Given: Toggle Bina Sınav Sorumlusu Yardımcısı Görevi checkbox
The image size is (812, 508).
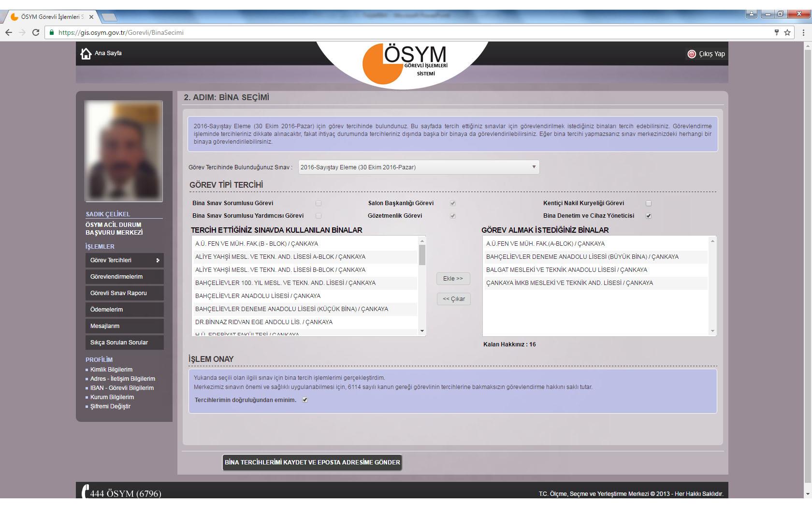Looking at the screenshot, I should click(319, 216).
